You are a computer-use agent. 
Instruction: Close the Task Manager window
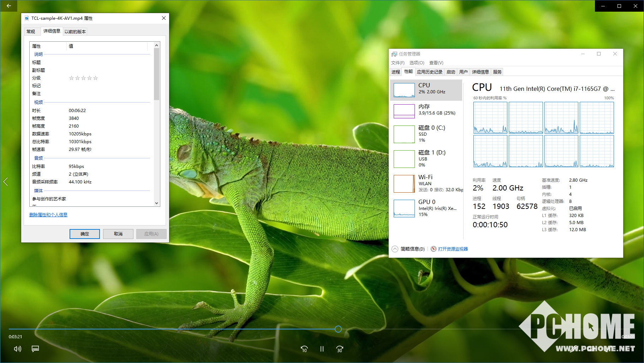click(x=615, y=54)
